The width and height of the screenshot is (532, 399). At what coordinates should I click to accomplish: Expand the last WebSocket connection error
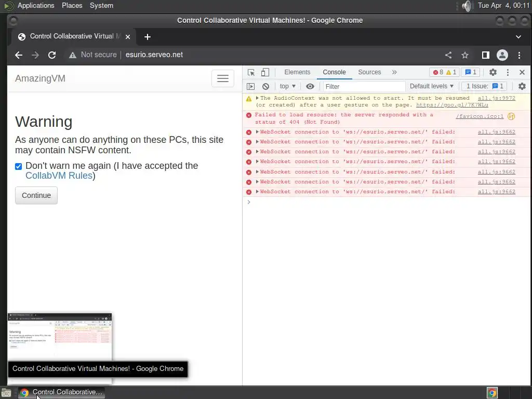257,192
